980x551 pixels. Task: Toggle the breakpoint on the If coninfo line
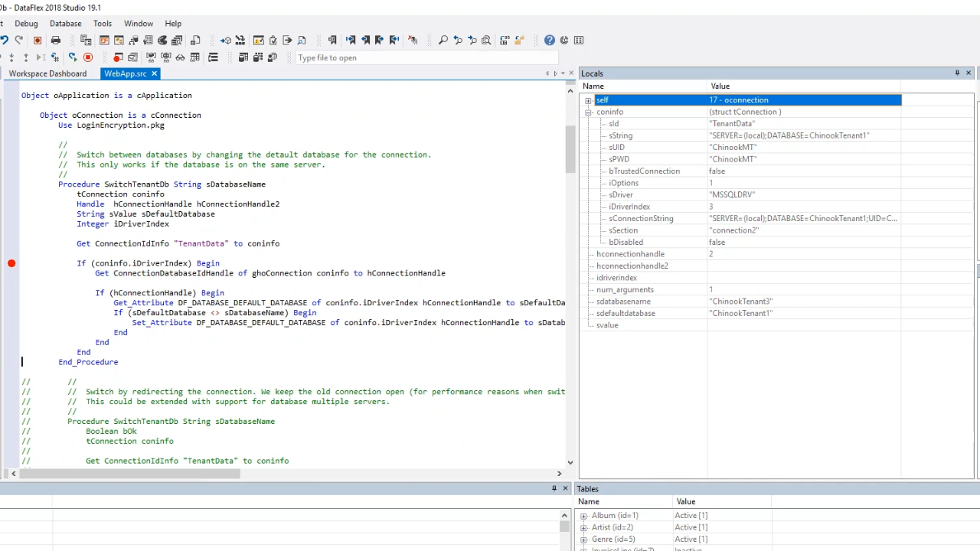[x=11, y=263]
